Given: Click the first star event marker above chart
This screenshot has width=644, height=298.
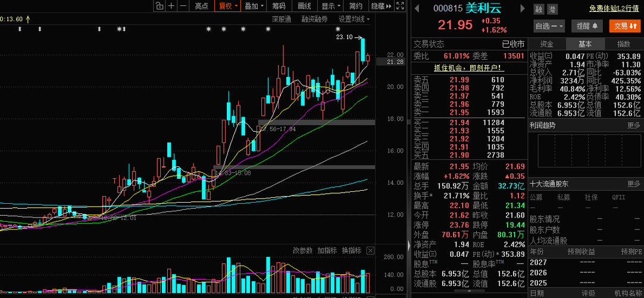Looking at the screenshot, I should click(119, 29).
